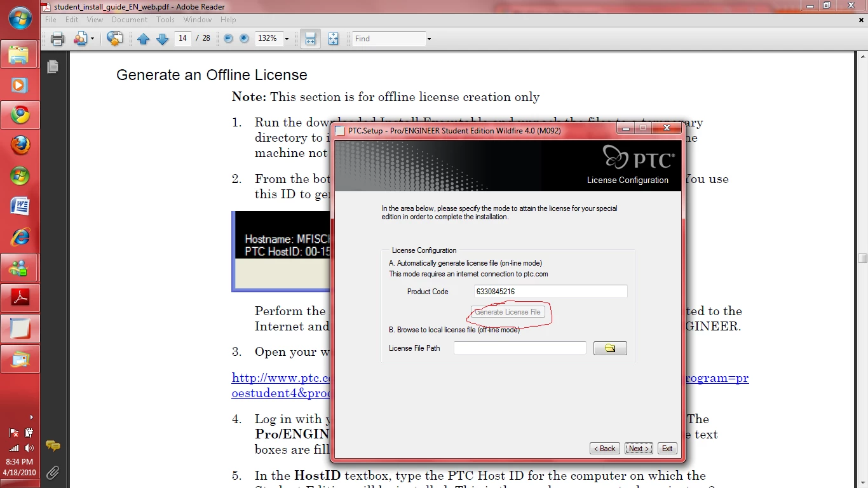Viewport: 868px width, 488px height.
Task: Click the collaborate icon in Adobe Reader toolbar
Action: [80, 39]
